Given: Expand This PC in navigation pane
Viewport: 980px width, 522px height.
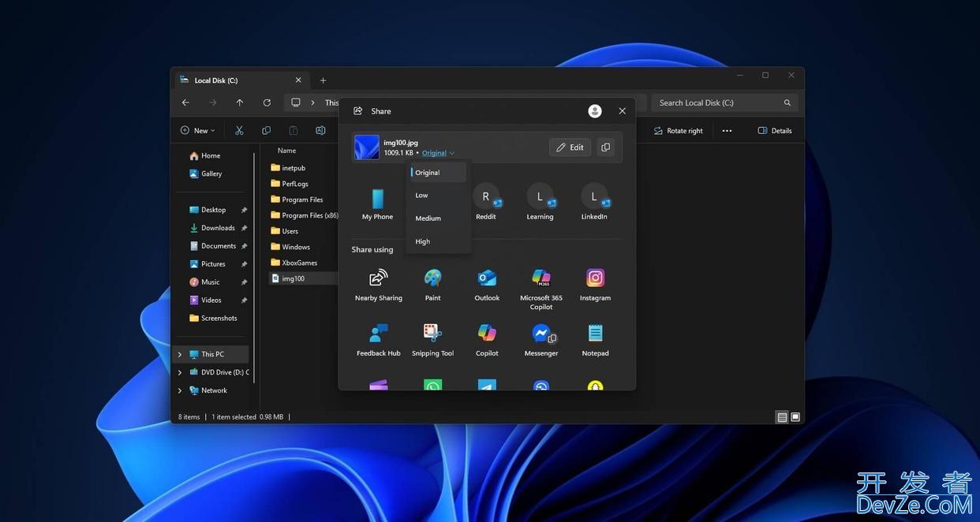Looking at the screenshot, I should pyautogui.click(x=180, y=355).
